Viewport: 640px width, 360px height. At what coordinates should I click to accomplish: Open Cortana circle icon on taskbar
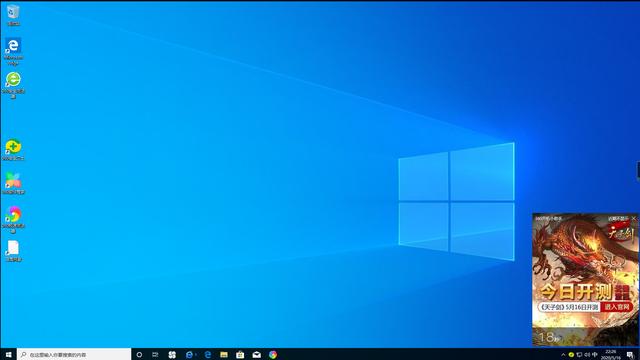(139, 355)
